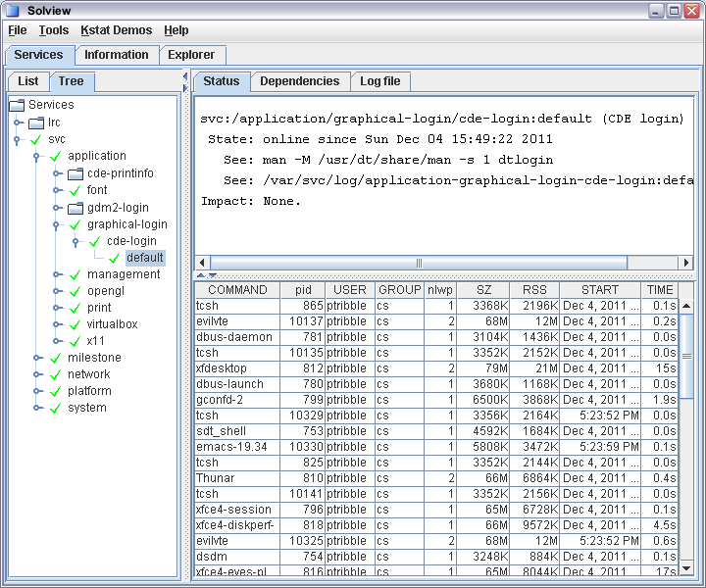Select the emacs-19.34 process row

436,447
